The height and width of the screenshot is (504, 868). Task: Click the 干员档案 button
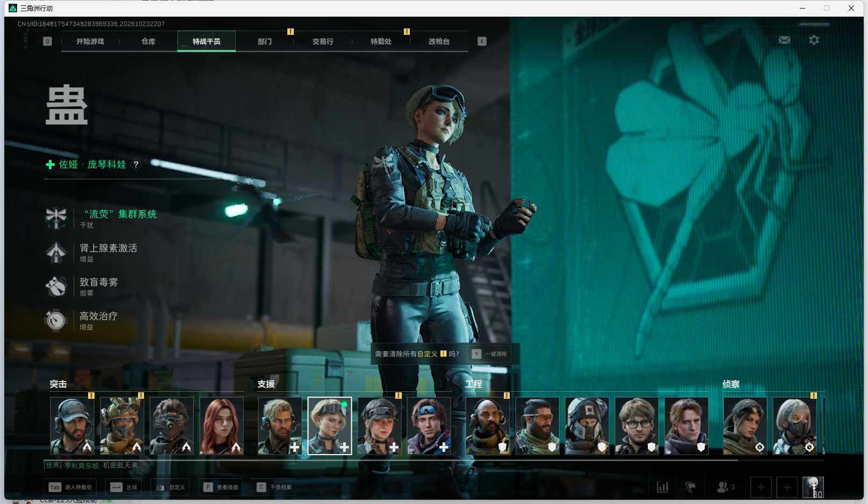(274, 487)
